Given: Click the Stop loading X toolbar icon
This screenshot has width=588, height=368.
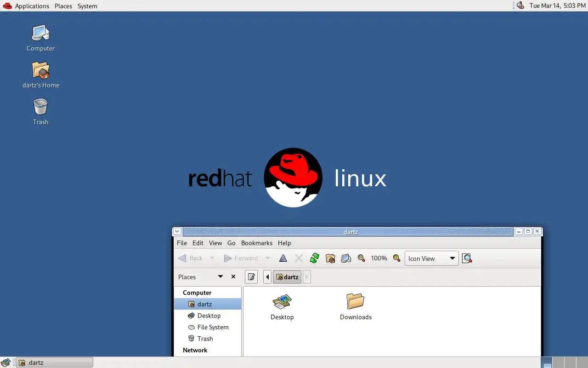Looking at the screenshot, I should coord(299,259).
